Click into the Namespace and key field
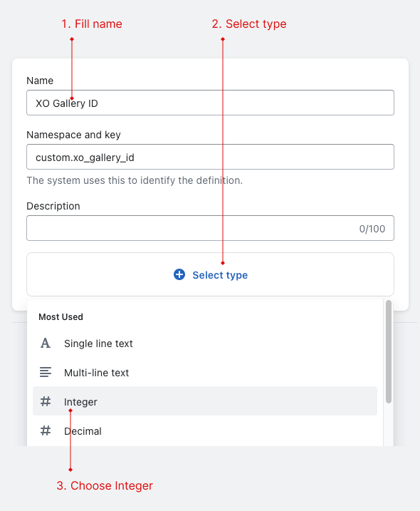The height and width of the screenshot is (511, 420). coord(210,157)
